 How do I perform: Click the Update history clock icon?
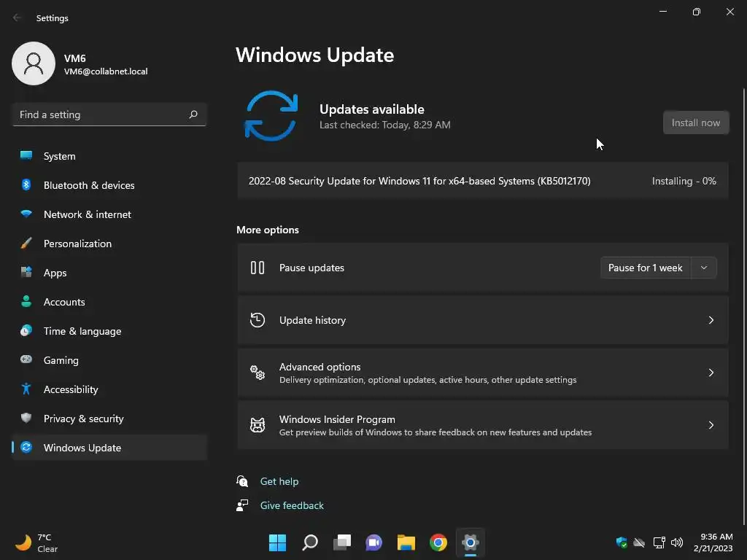[x=258, y=320]
